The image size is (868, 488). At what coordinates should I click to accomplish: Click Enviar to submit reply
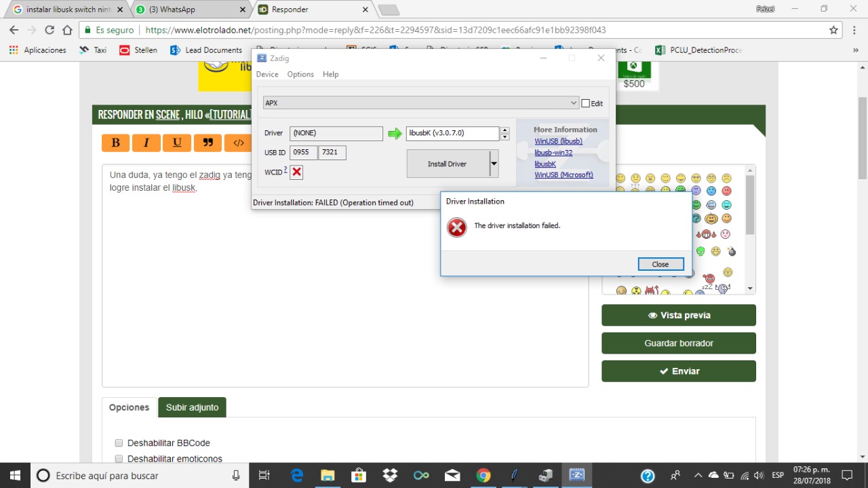point(679,371)
